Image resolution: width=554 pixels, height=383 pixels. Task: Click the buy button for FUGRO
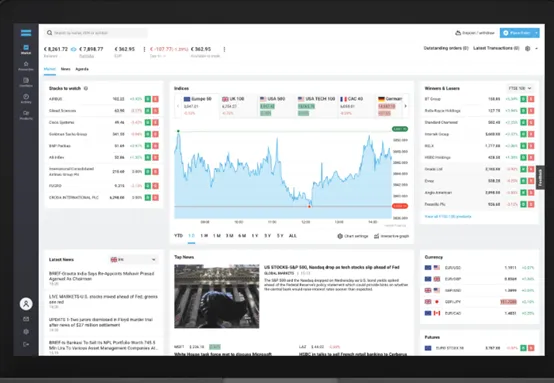point(148,186)
